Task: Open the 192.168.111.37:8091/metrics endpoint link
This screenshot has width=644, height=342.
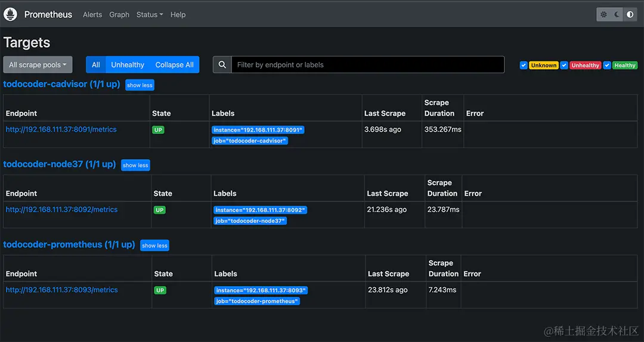Action: click(61, 129)
